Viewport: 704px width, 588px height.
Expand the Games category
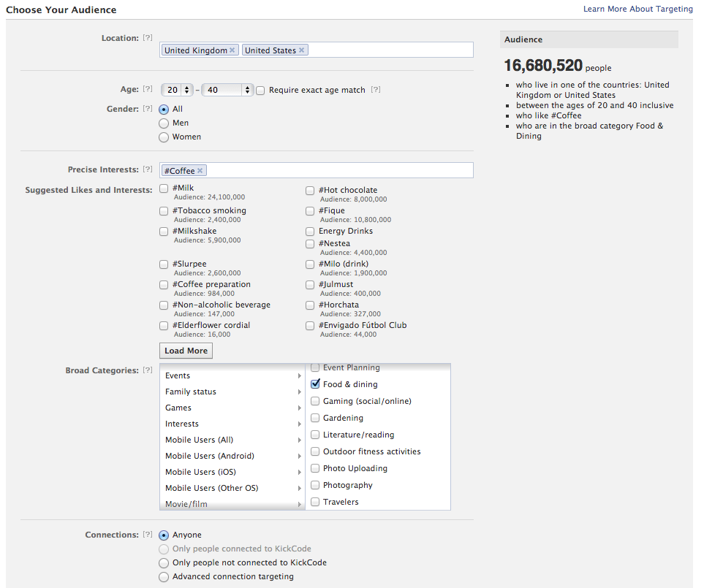(232, 408)
